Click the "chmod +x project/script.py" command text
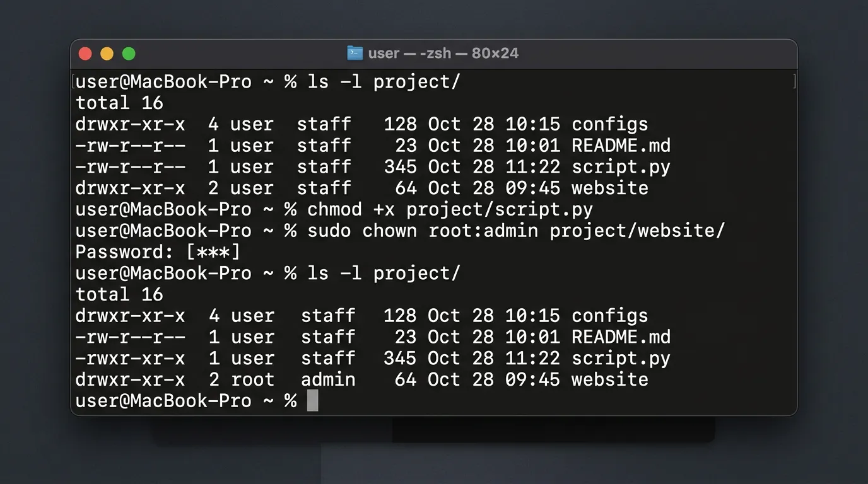The width and height of the screenshot is (868, 484). pos(450,209)
